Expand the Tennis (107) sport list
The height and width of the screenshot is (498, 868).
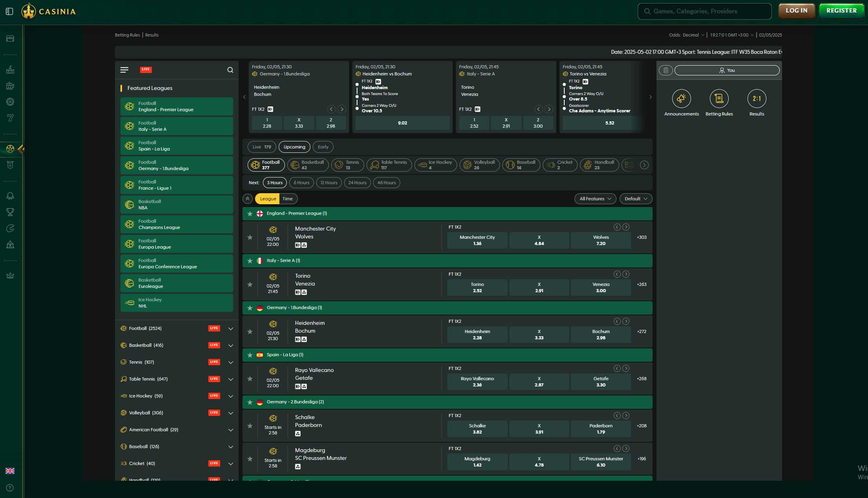coord(231,363)
